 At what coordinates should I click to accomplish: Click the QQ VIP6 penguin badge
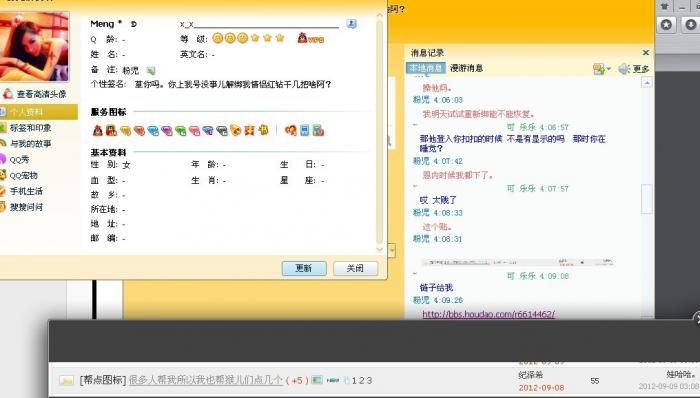(x=310, y=38)
